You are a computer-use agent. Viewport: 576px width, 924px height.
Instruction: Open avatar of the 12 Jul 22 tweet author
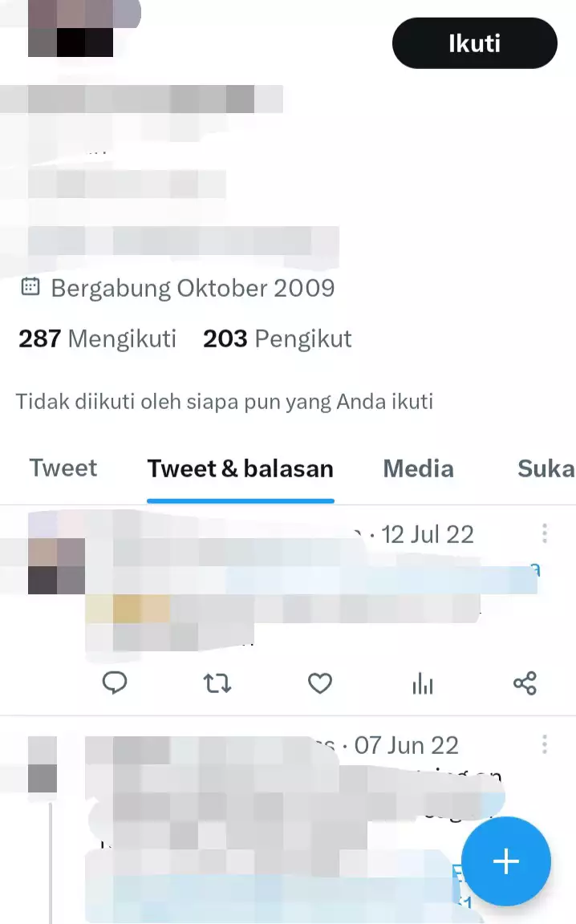point(57,565)
